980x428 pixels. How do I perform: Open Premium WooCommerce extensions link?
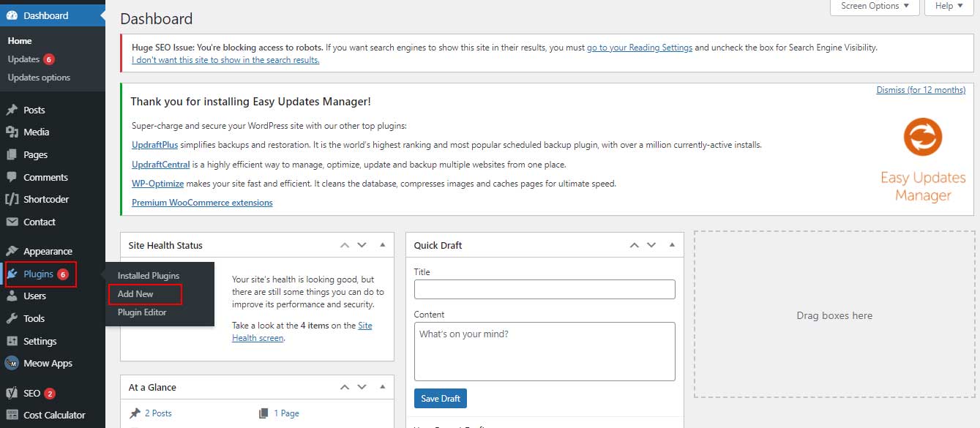pos(202,203)
